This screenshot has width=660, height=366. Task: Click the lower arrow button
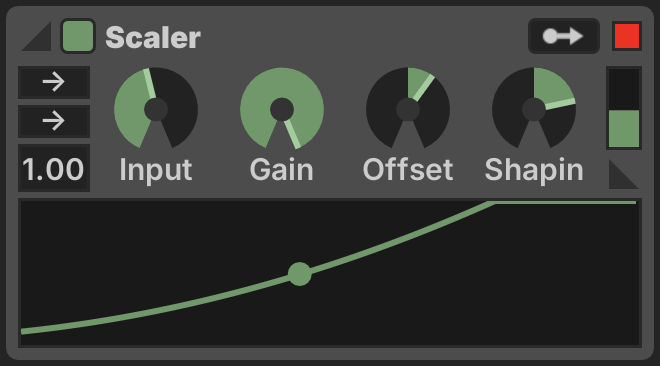point(54,121)
